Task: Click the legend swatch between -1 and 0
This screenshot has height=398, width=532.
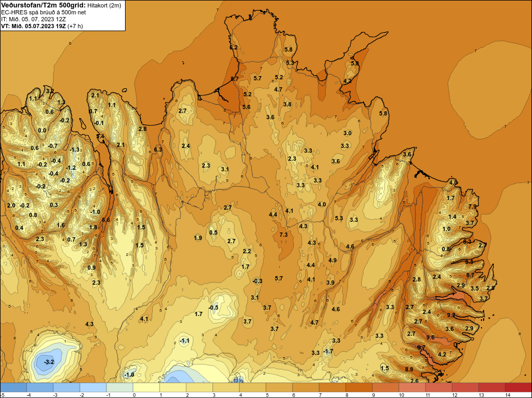Action: point(120,387)
